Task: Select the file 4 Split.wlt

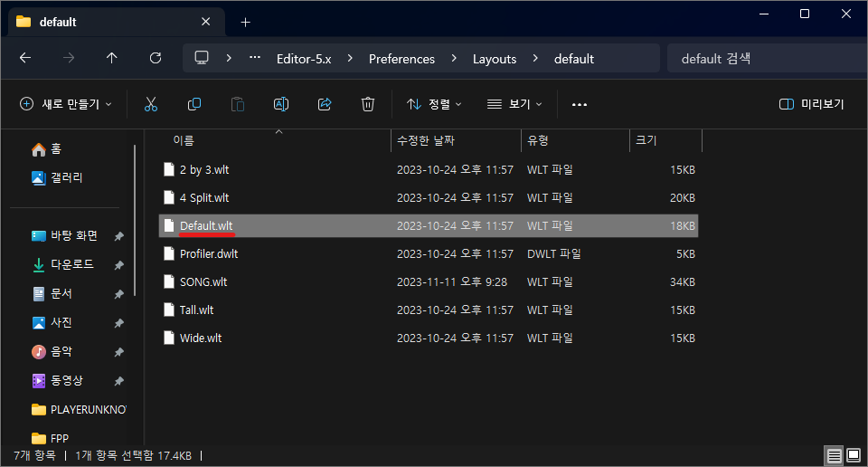Action: point(429,198)
